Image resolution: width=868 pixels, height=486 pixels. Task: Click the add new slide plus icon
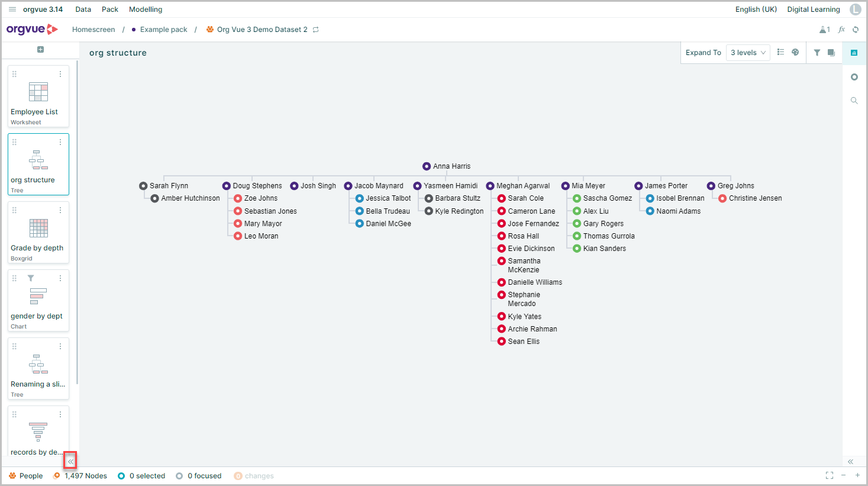(x=40, y=50)
